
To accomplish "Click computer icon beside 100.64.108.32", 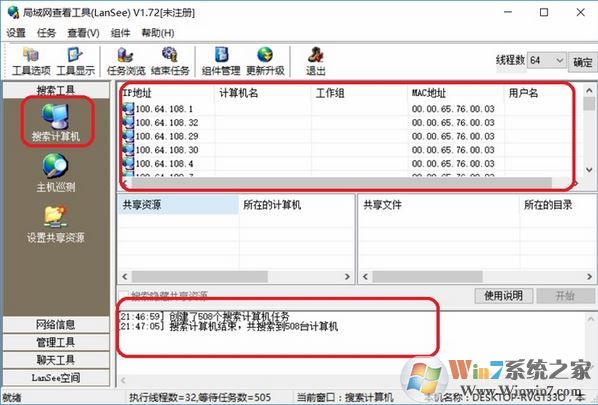I will (129, 122).
